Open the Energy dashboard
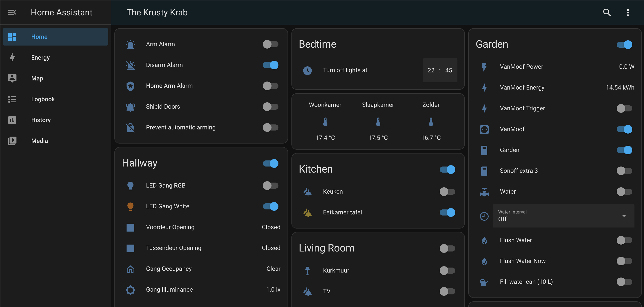Viewport: 644px width, 307px height. 55,57
